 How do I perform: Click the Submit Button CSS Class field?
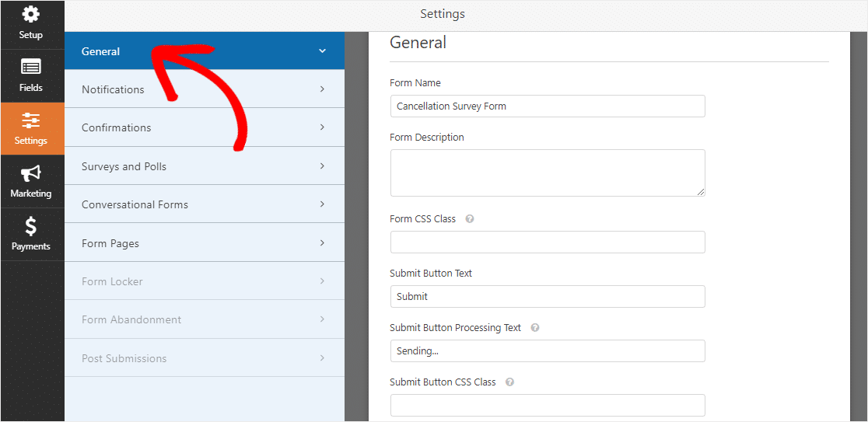[548, 405]
